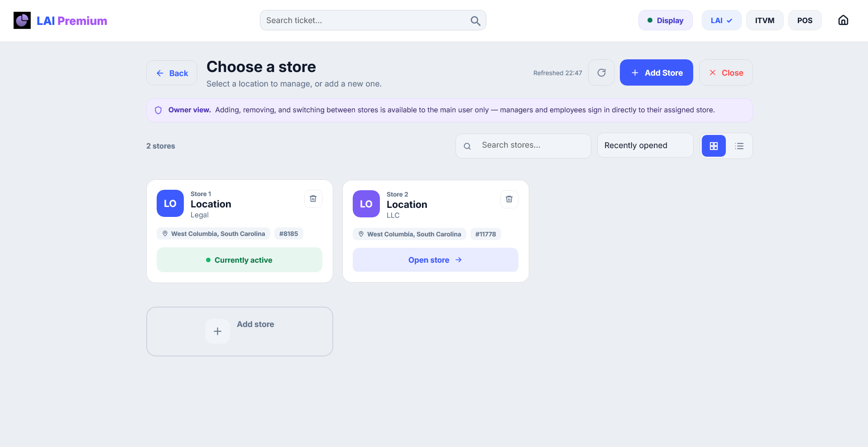
Task: Click Store 1 West Columbia location tag
Action: pos(213,234)
